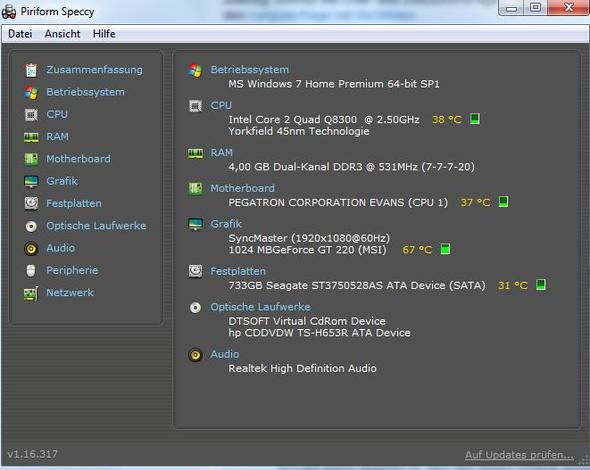Screen dimensions: 590x470
Task: Click the chip icon beside the CPU heading
Action: tap(195, 106)
